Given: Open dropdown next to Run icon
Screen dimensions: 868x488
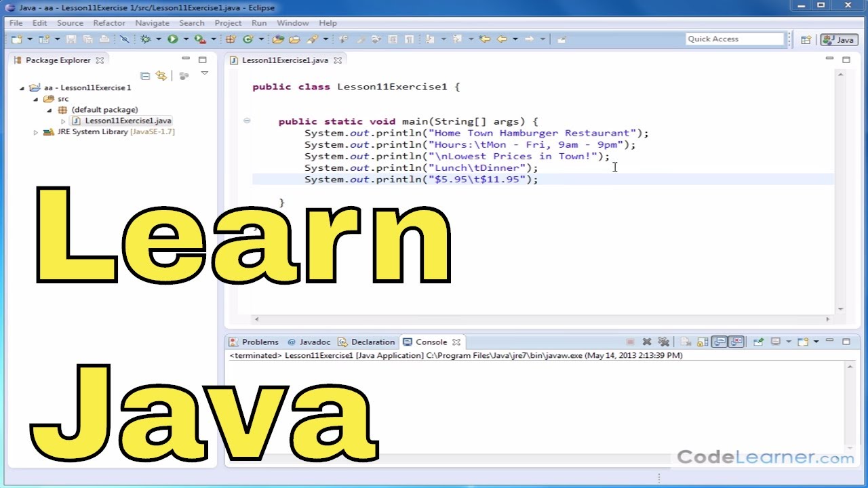Looking at the screenshot, I should tap(186, 39).
